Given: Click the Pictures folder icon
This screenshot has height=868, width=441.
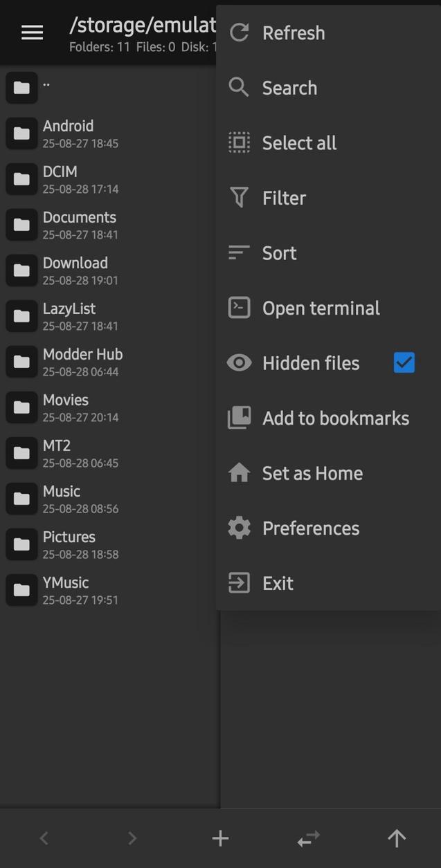Looking at the screenshot, I should coord(21,544).
